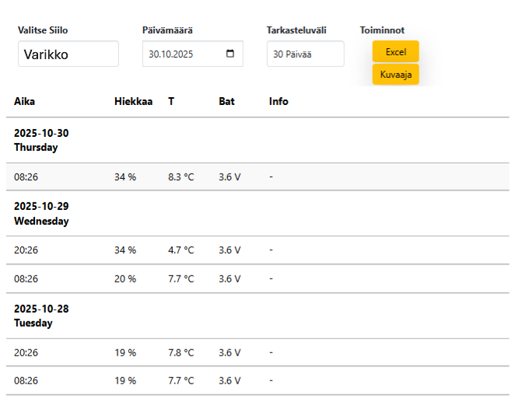Image resolution: width=515 pixels, height=420 pixels.
Task: Click the Kuvaaja chart button
Action: pos(395,75)
